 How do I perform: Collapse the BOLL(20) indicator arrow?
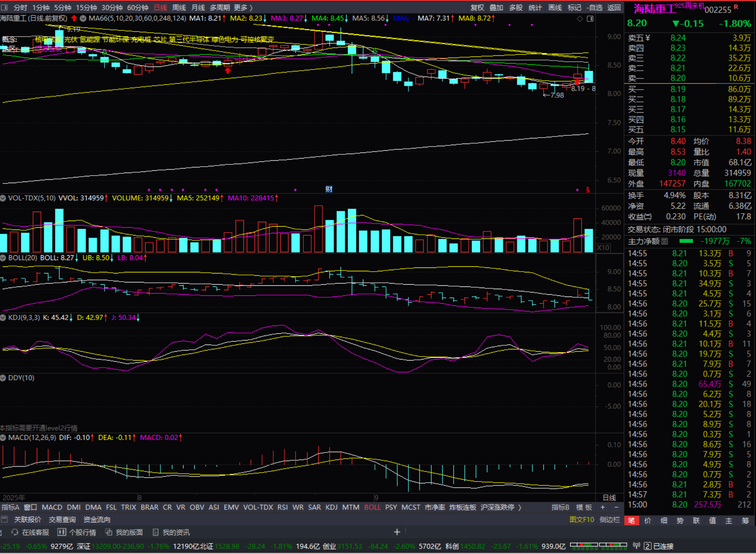(x=3, y=258)
